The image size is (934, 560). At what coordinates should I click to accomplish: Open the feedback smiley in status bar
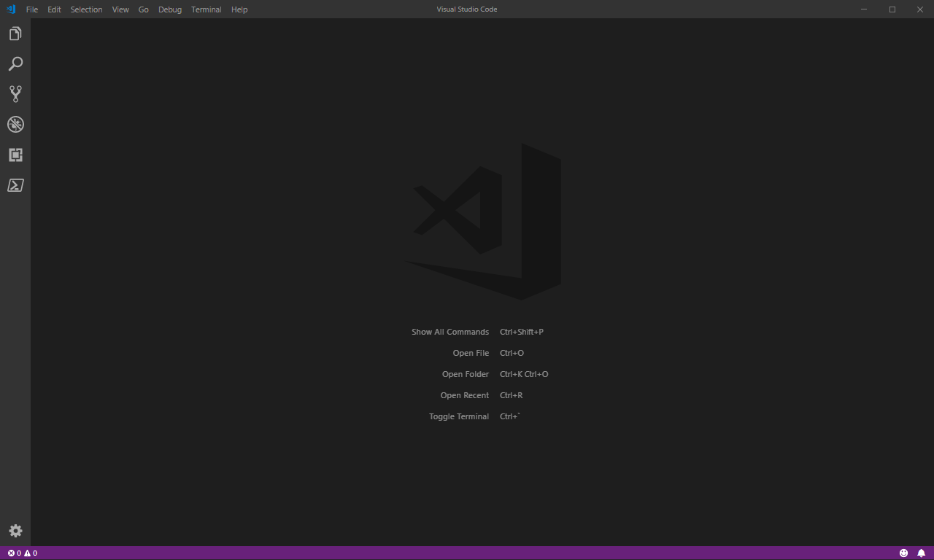(x=903, y=553)
